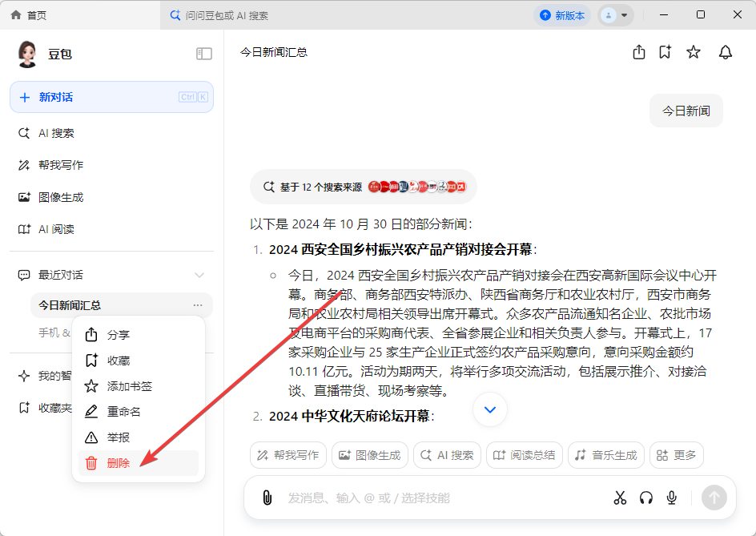Click the 问问豆包或 AI 搜索 search box
The width and height of the screenshot is (756, 536).
click(219, 15)
